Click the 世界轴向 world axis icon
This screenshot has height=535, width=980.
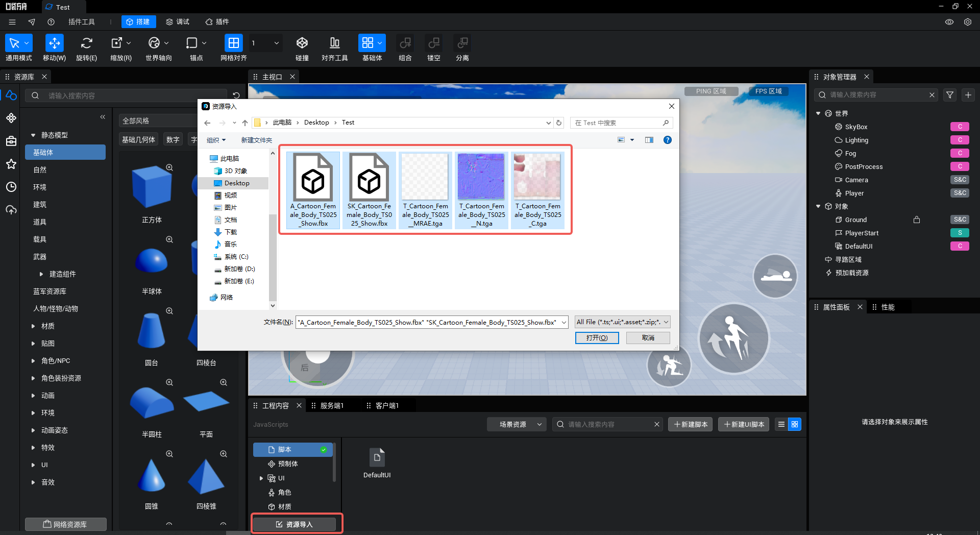pyautogui.click(x=154, y=43)
